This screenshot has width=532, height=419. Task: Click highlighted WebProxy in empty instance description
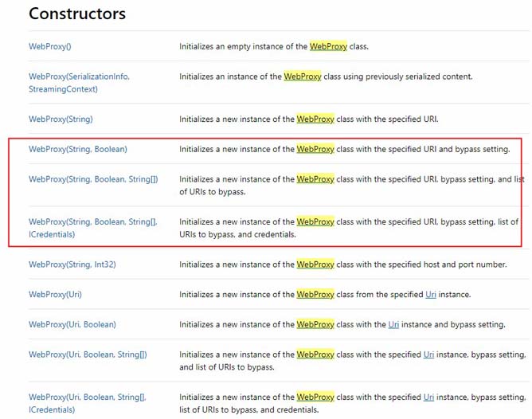point(328,47)
